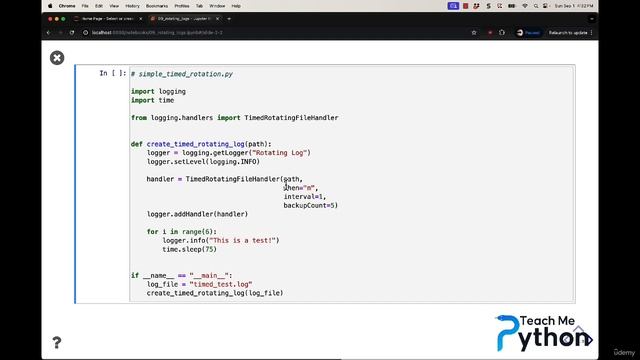This screenshot has height=360, width=640.
Task: Go to the next slide arrow
Action: coord(589,340)
